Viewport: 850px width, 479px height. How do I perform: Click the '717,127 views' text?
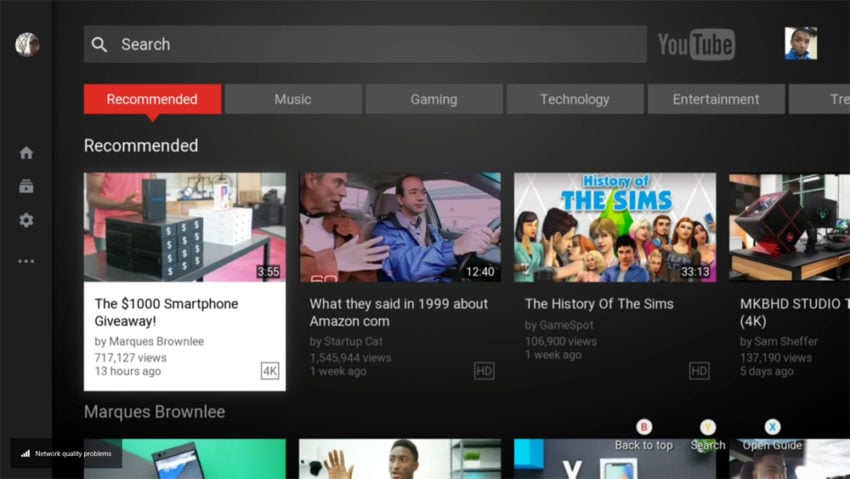[x=131, y=358]
